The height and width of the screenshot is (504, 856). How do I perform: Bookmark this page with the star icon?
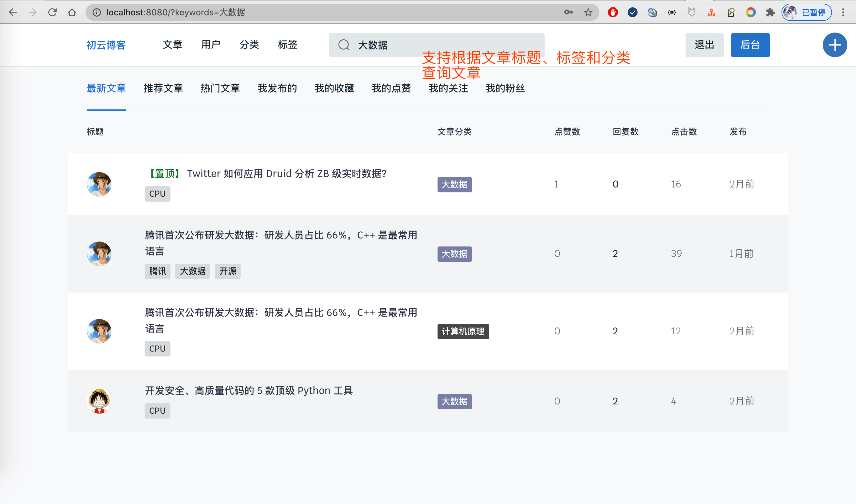tap(588, 13)
